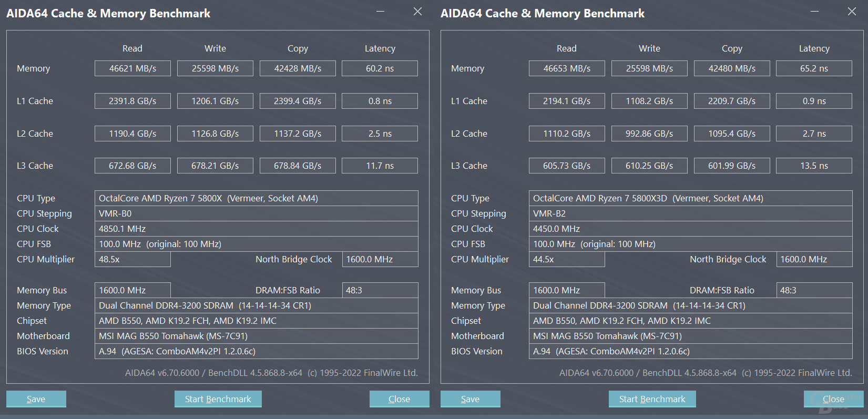Select L1 Cache Read 2194.1 GB/s

pos(567,101)
